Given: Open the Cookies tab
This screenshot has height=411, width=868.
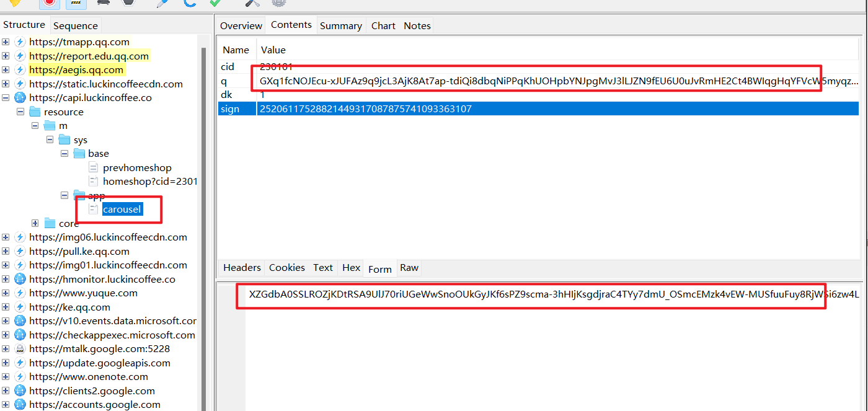Looking at the screenshot, I should (x=286, y=268).
